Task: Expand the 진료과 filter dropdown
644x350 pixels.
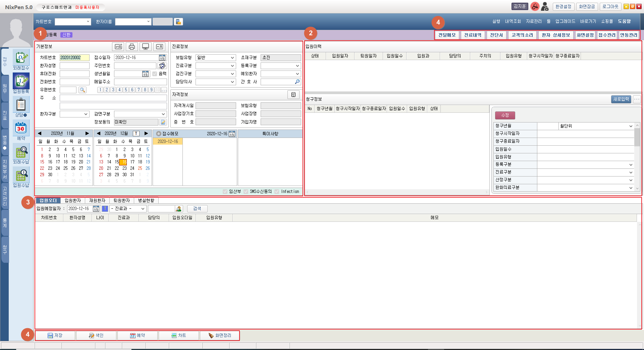Action: point(128,209)
